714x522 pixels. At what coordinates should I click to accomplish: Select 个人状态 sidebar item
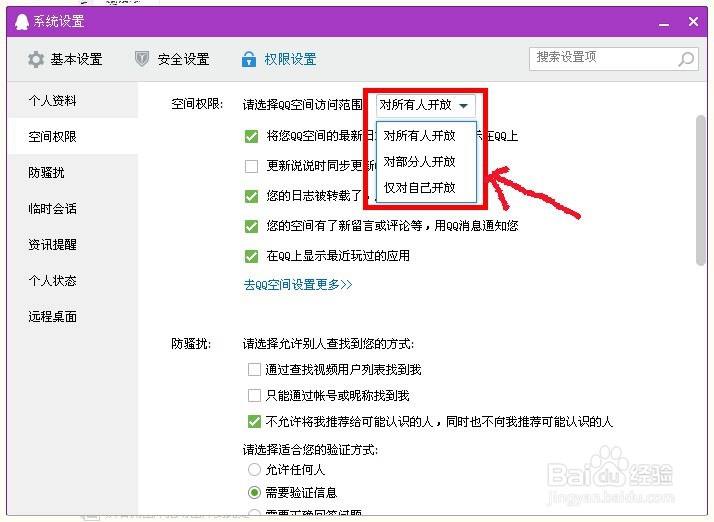[x=73, y=281]
